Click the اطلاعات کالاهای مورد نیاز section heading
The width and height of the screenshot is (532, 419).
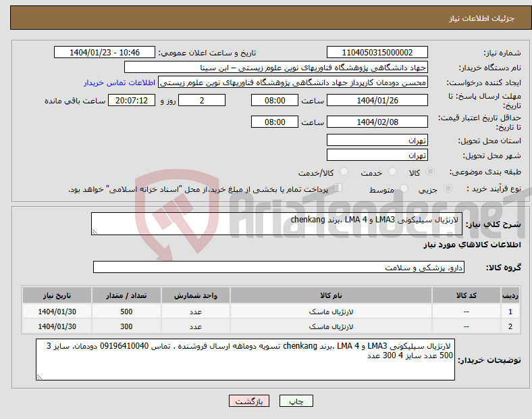[472, 245]
